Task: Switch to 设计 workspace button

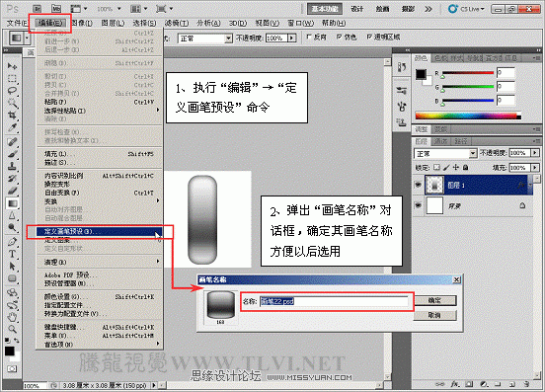Action: 356,9
